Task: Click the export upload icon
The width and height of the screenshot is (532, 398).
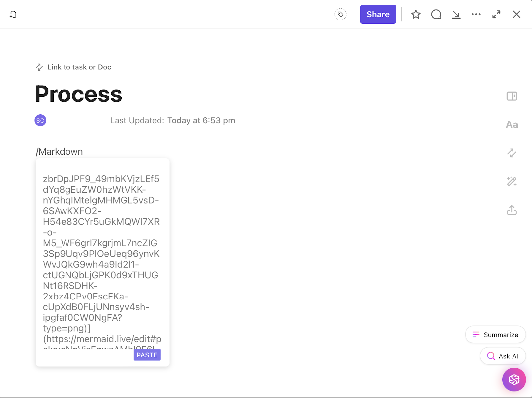Action: click(512, 210)
